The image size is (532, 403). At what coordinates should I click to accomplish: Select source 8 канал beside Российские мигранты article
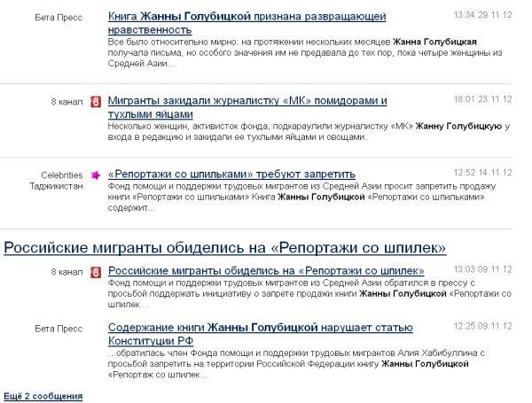[x=66, y=272]
